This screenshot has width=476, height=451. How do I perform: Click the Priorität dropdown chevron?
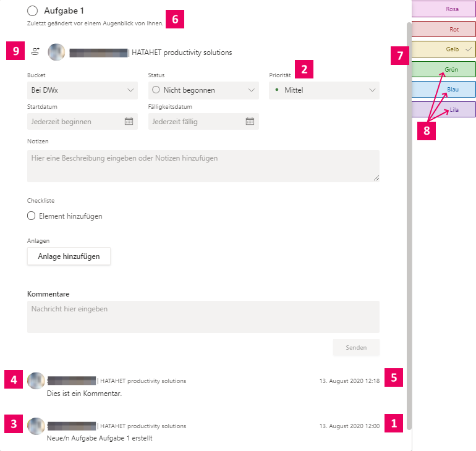click(372, 90)
